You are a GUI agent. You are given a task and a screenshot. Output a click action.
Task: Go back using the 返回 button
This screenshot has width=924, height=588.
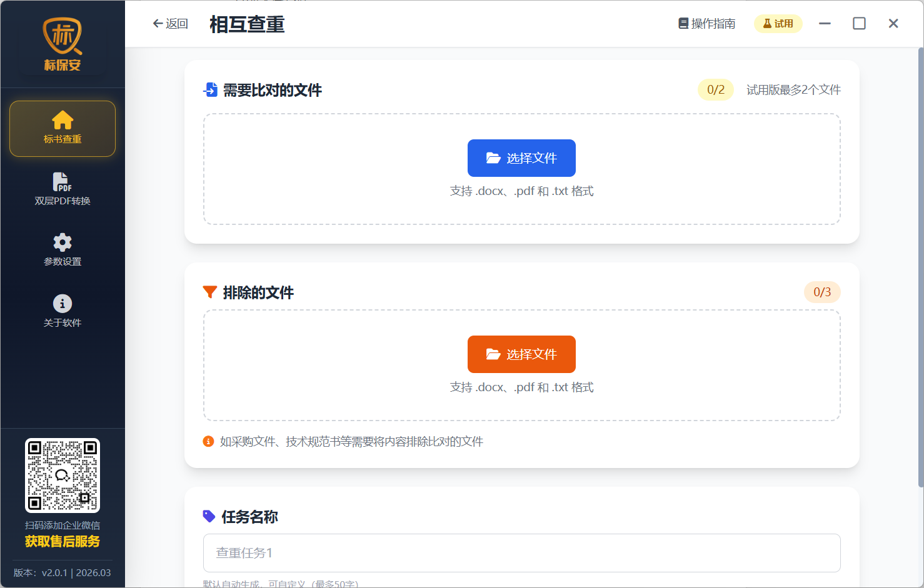(171, 24)
